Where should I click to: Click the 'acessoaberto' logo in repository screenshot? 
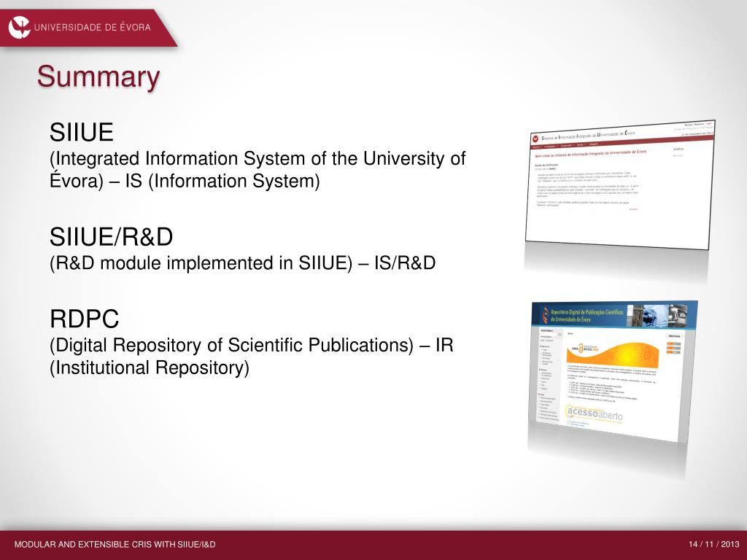594,413
